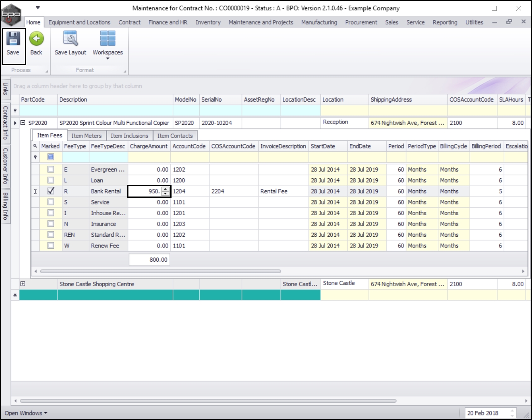Click the BillingPeriod column header

(x=486, y=146)
